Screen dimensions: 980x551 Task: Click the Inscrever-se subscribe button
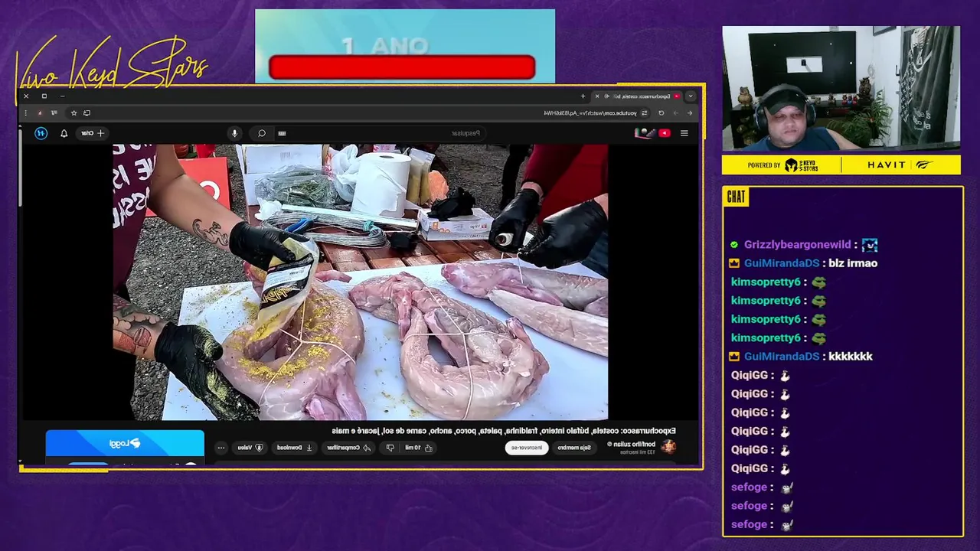point(527,447)
